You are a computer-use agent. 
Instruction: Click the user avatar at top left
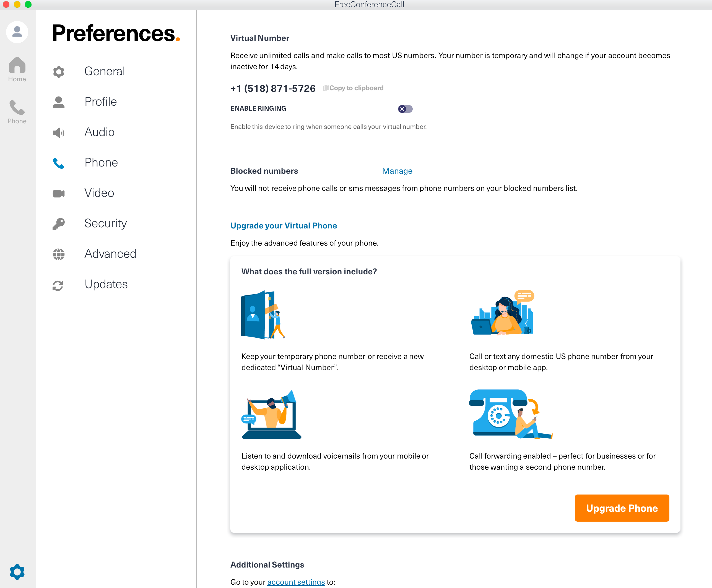(17, 32)
